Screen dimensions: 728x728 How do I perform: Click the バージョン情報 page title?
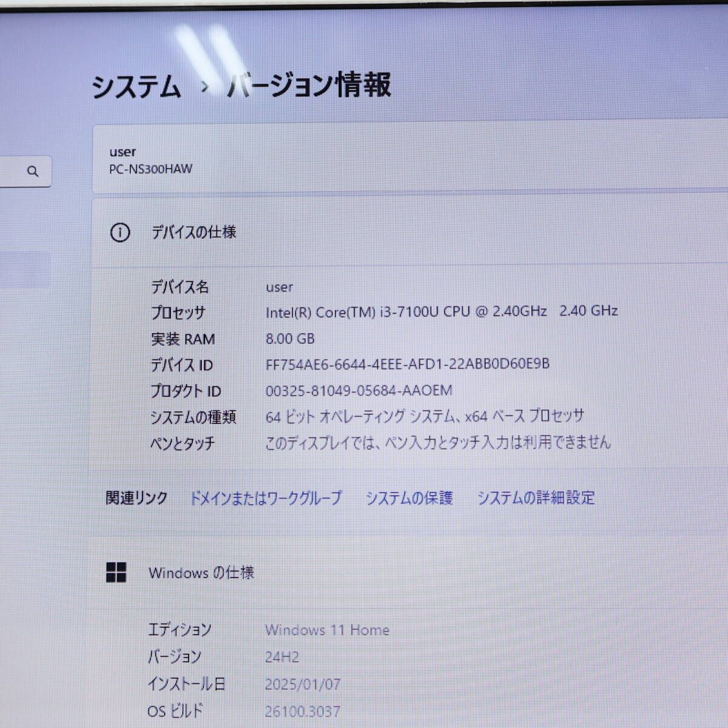pyautogui.click(x=309, y=85)
